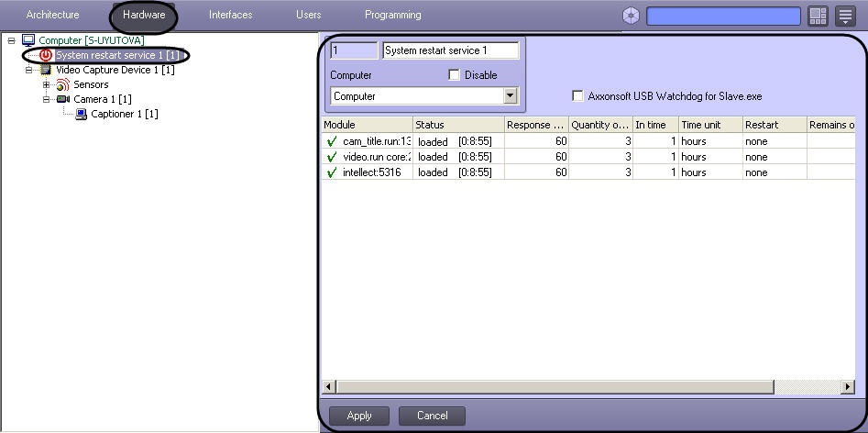Click the Computer monitor icon in tree
The image size is (868, 433).
click(27, 41)
